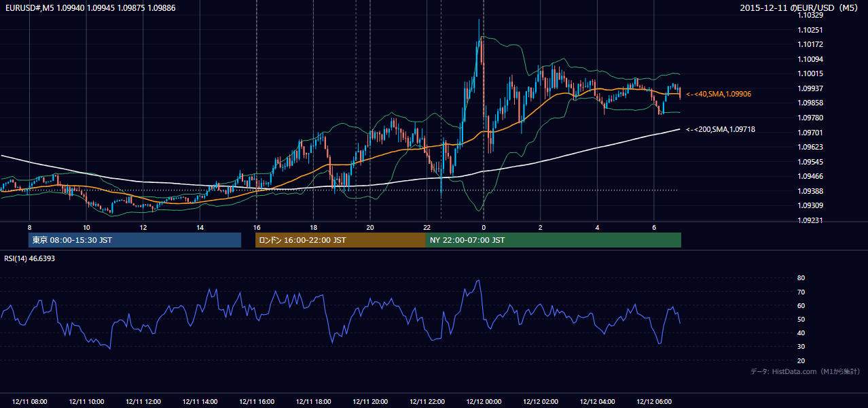This screenshot has height=408, width=868.
Task: Click price axis label 1.09231
Action: click(x=811, y=220)
